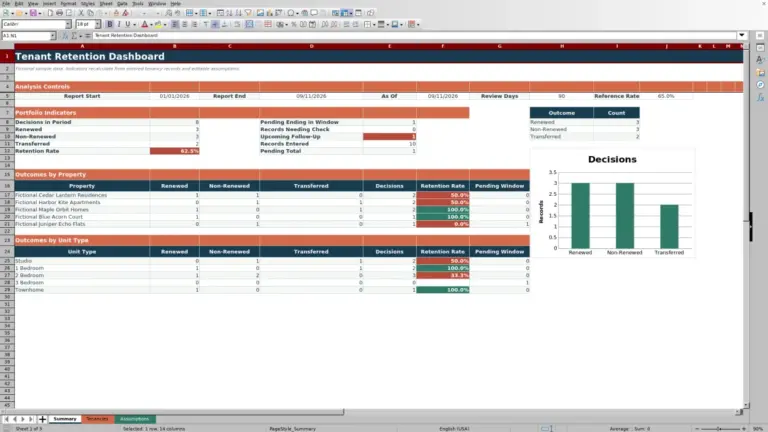
Task: Click the Format as Percent icon
Action: click(294, 24)
